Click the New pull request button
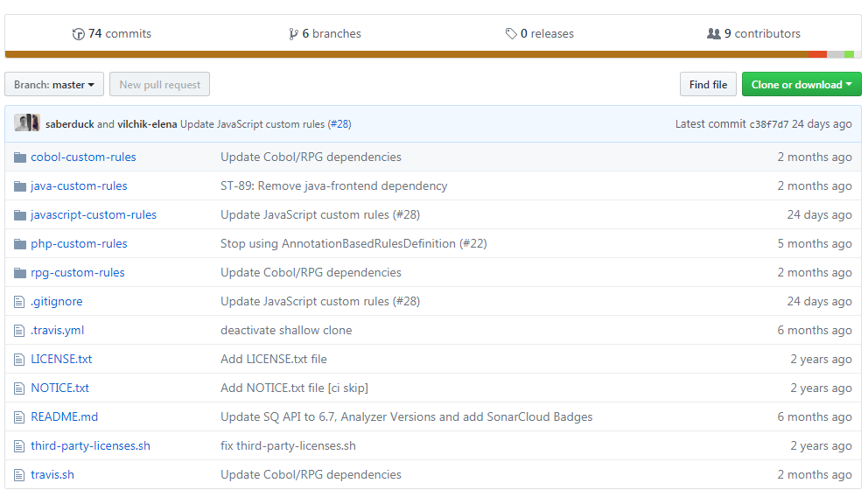Image resolution: width=868 pixels, height=497 pixels. pyautogui.click(x=159, y=84)
